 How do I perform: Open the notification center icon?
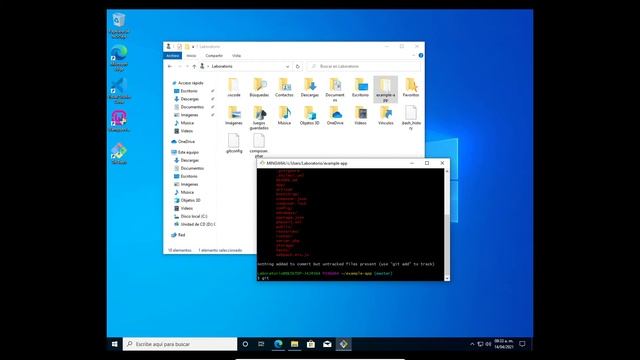522,344
